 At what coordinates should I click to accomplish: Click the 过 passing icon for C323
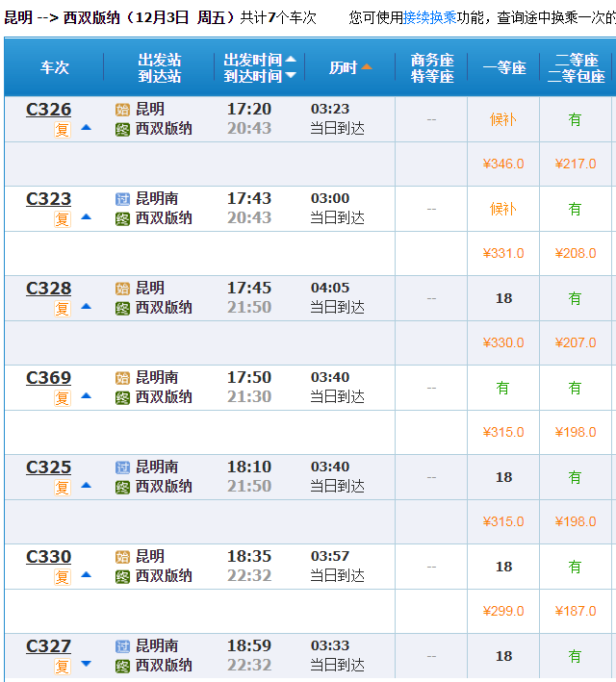click(x=122, y=199)
